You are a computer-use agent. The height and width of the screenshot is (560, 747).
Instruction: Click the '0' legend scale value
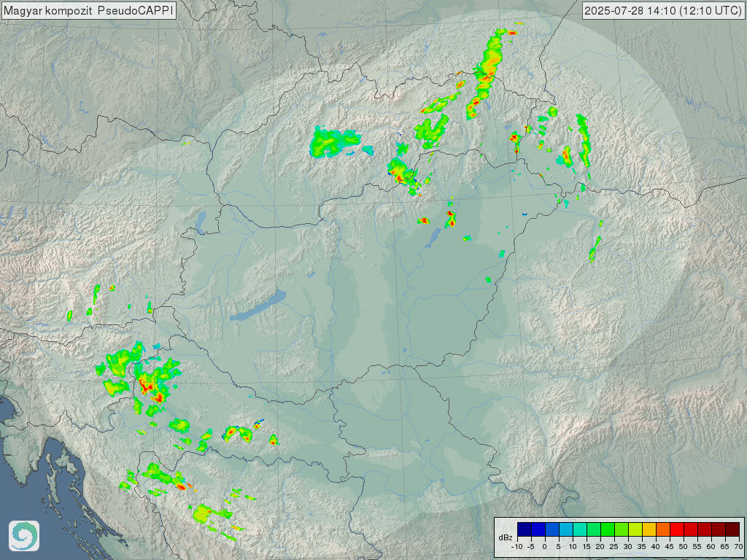pyautogui.click(x=544, y=547)
